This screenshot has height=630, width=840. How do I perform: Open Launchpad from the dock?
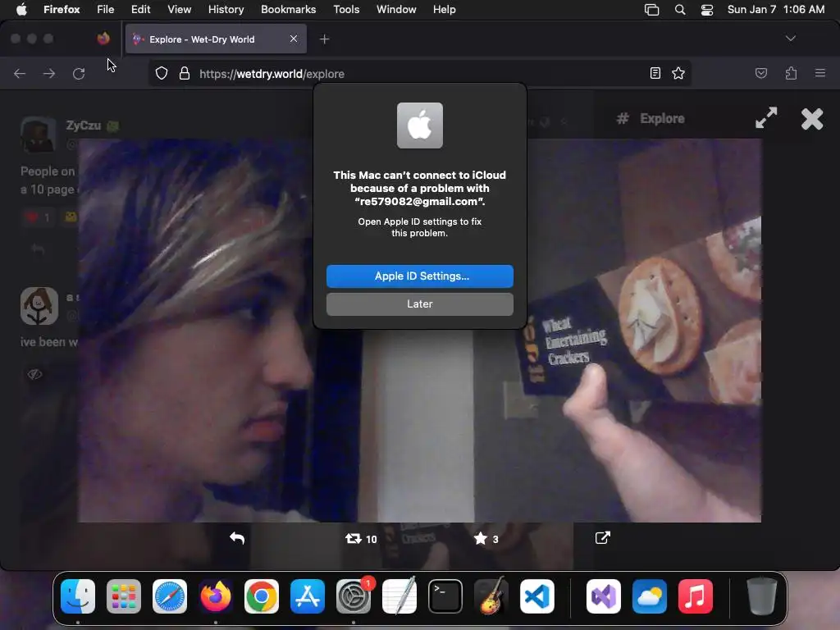[x=124, y=596]
